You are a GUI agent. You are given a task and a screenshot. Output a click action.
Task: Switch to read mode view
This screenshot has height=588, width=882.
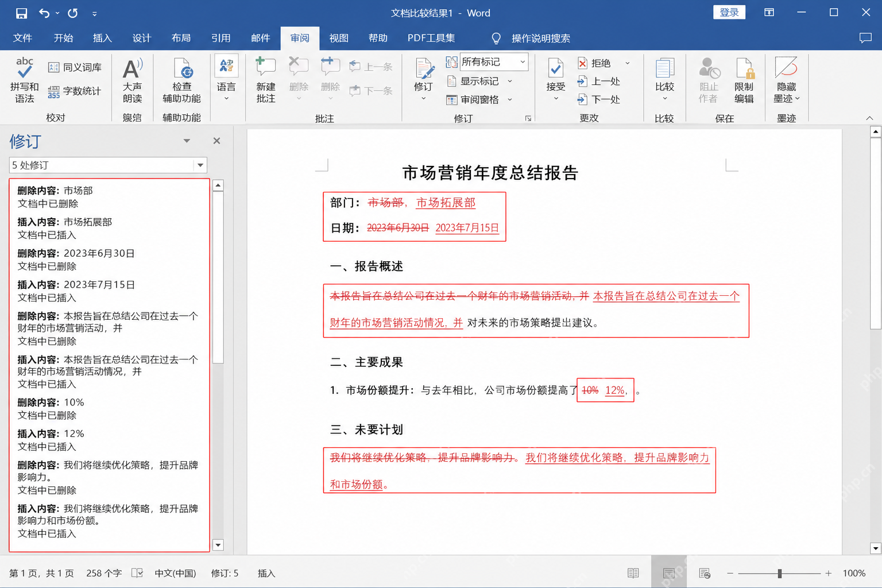pos(633,573)
